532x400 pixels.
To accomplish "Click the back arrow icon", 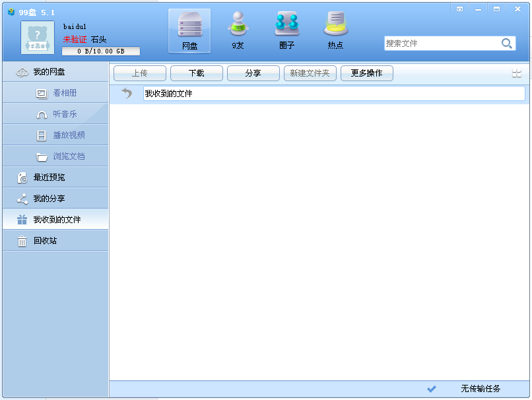I will click(127, 93).
